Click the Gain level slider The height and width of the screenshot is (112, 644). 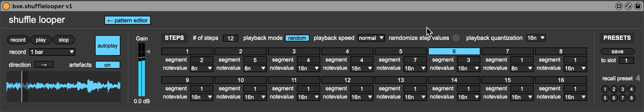tap(142, 69)
